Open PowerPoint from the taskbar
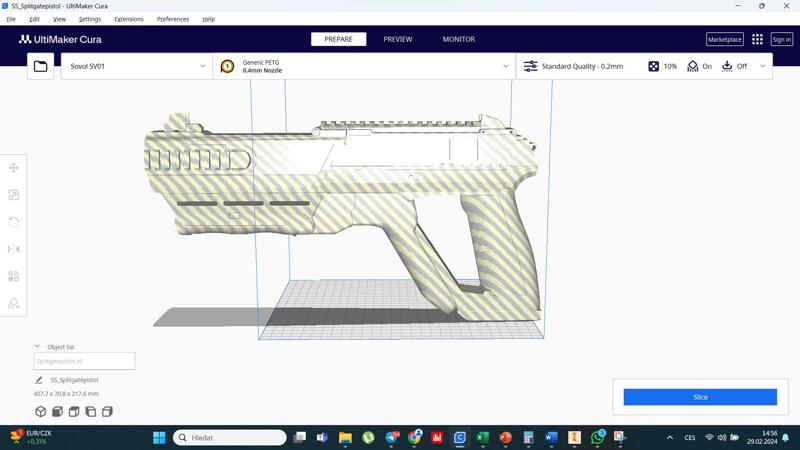Screen dimensions: 800x450 pos(506,438)
